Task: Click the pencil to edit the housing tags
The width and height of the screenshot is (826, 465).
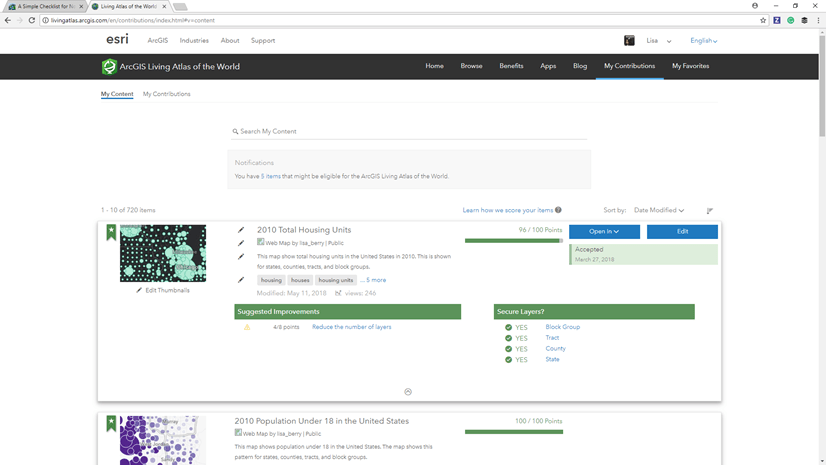Action: 241,280
